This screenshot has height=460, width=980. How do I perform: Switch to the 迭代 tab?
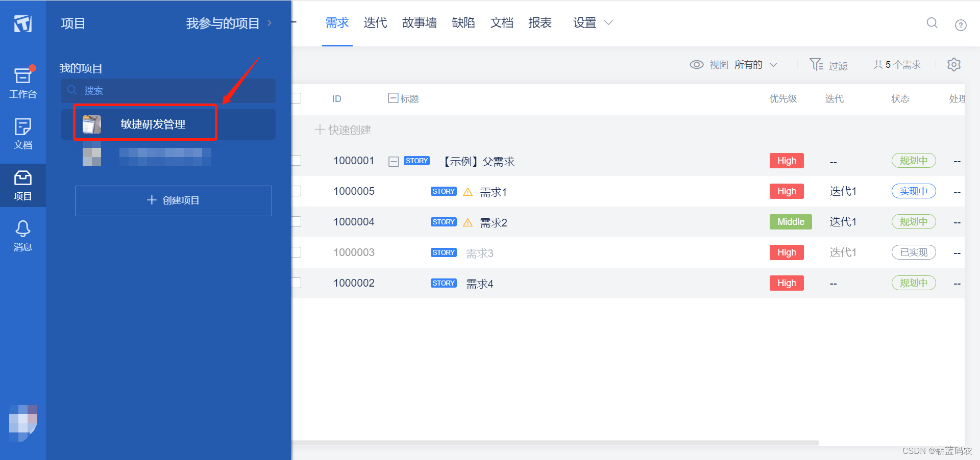click(375, 22)
